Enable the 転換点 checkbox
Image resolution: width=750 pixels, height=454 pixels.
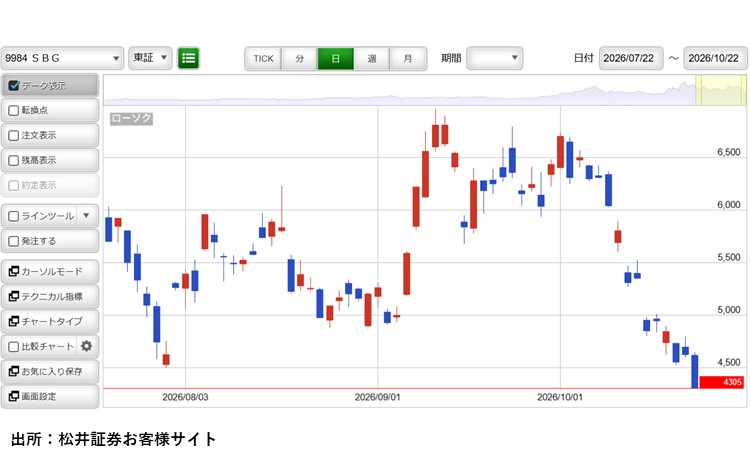(x=14, y=111)
